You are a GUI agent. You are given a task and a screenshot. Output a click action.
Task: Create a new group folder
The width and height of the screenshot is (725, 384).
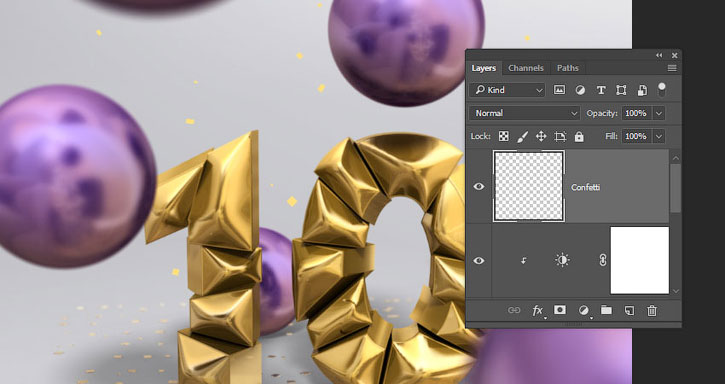click(606, 310)
